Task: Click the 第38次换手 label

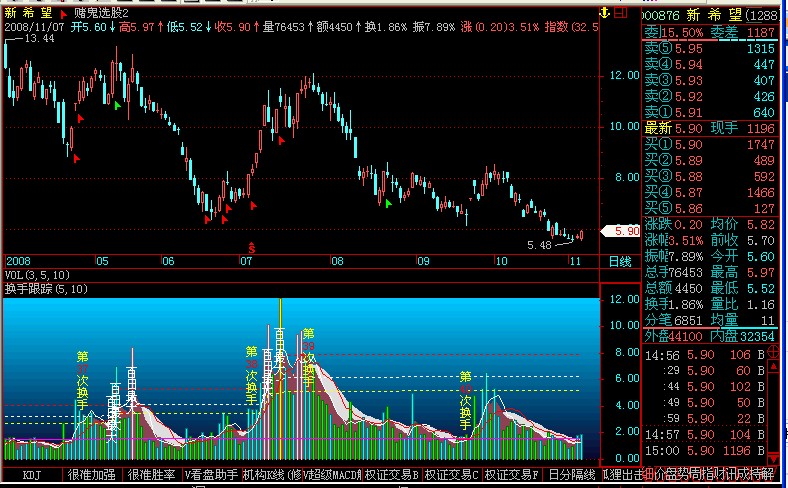Action: point(251,375)
